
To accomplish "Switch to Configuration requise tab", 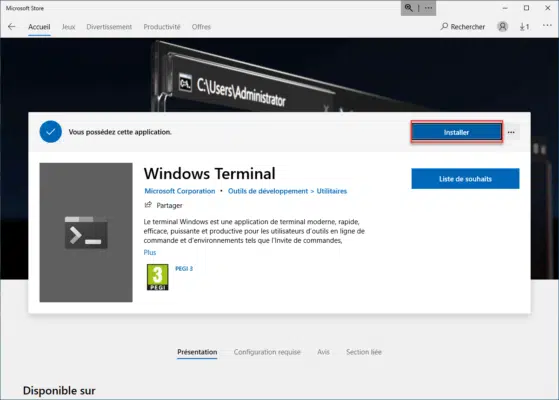I will coord(267,352).
